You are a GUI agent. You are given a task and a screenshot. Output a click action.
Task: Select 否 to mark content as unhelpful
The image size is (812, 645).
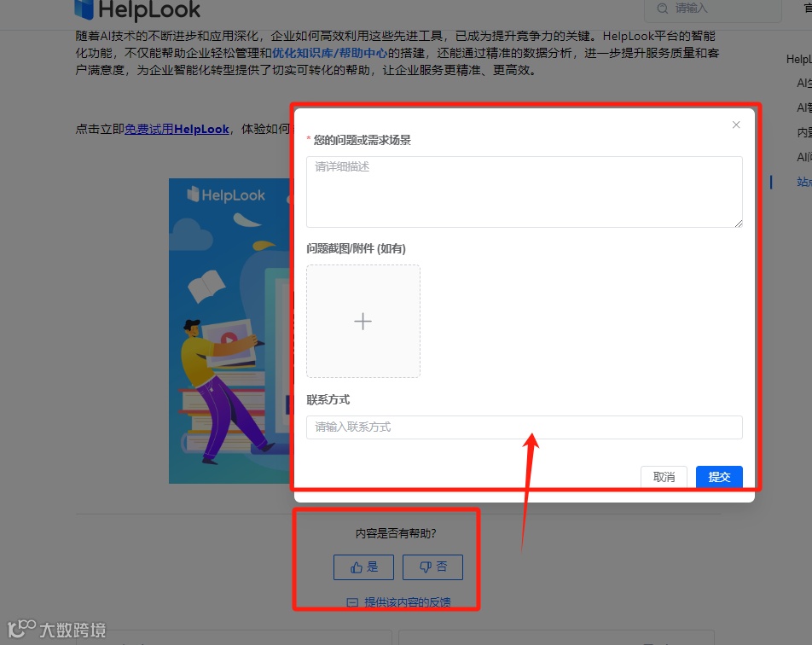[432, 567]
